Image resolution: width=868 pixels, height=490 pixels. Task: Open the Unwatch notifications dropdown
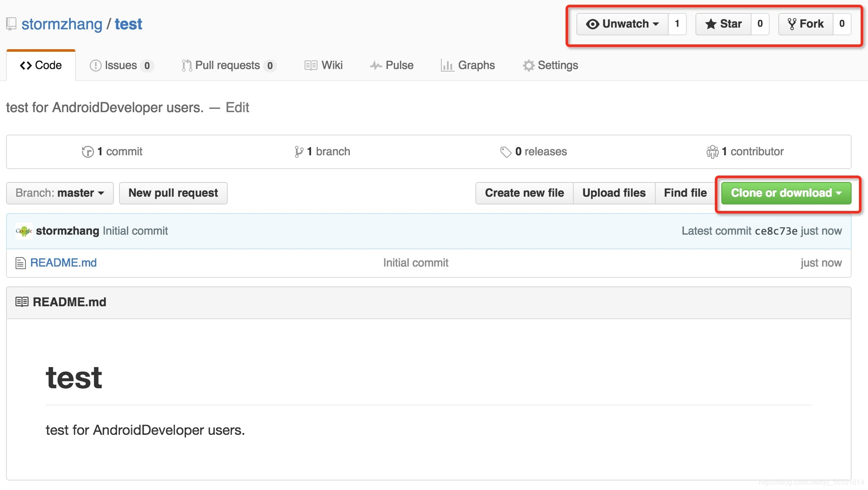click(622, 24)
